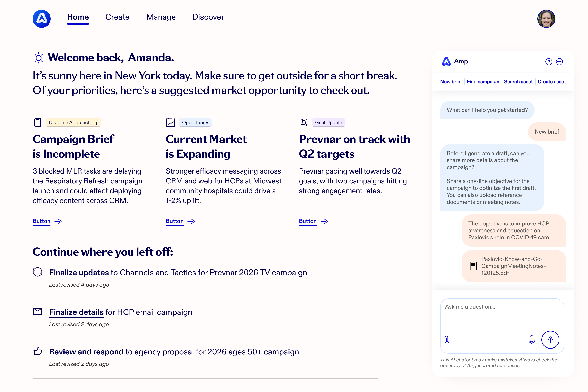Open the Manage nav item

point(161,17)
